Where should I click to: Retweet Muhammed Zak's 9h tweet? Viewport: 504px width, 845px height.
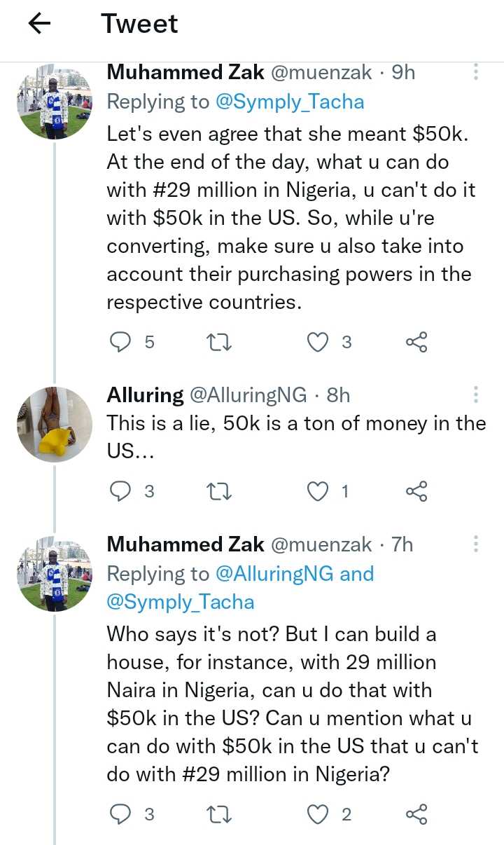[x=220, y=342]
